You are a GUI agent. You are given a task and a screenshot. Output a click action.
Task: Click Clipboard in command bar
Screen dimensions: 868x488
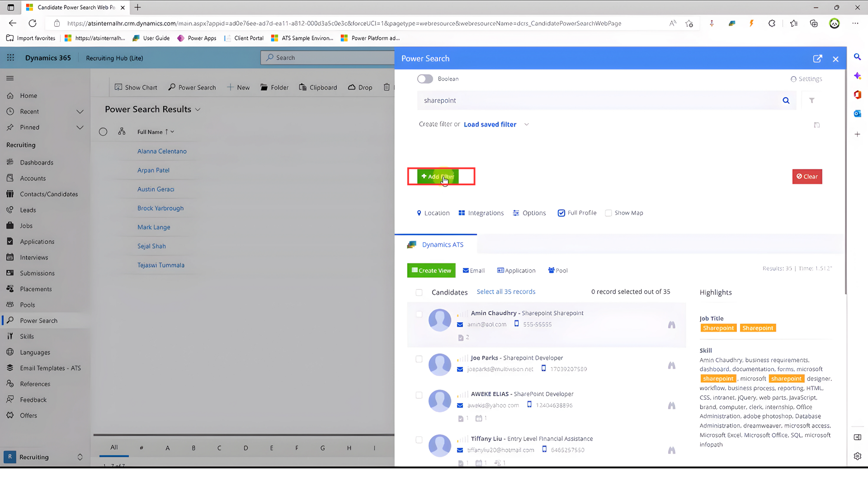[318, 87]
